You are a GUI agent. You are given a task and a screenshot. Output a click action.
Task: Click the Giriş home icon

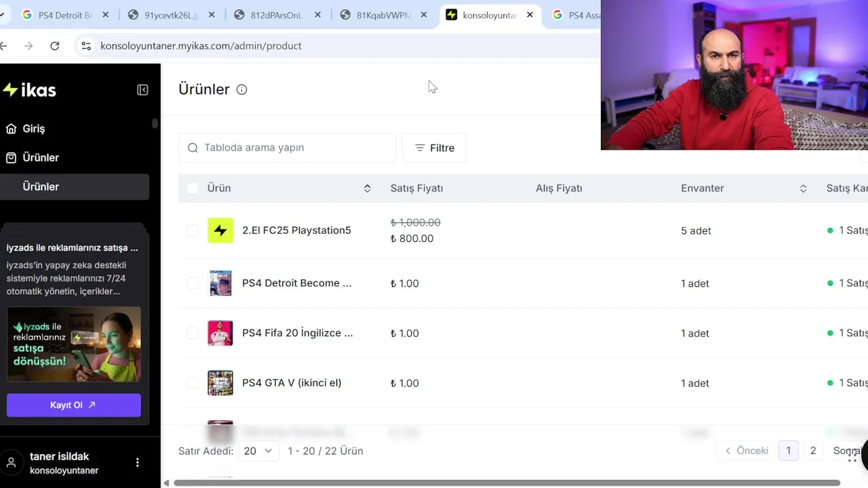click(11, 128)
